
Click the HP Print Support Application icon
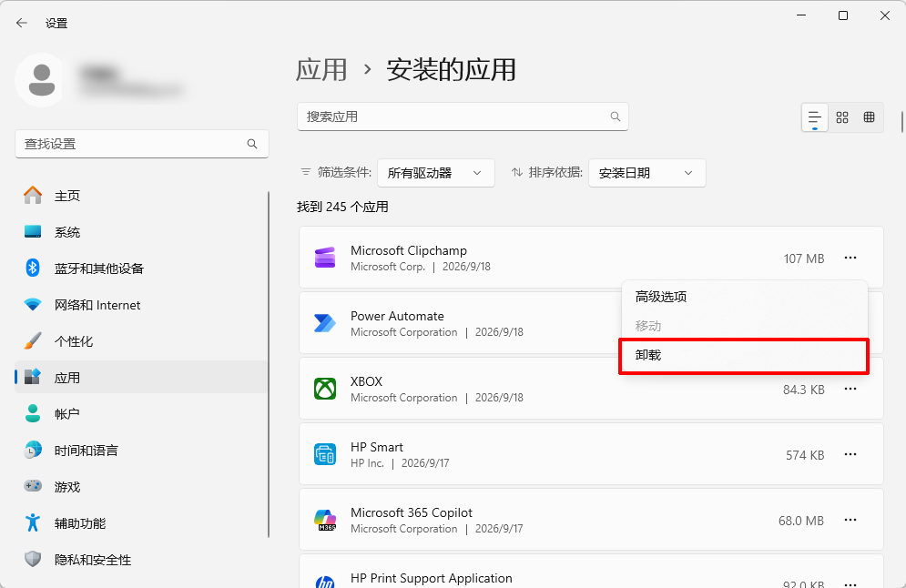tap(325, 581)
